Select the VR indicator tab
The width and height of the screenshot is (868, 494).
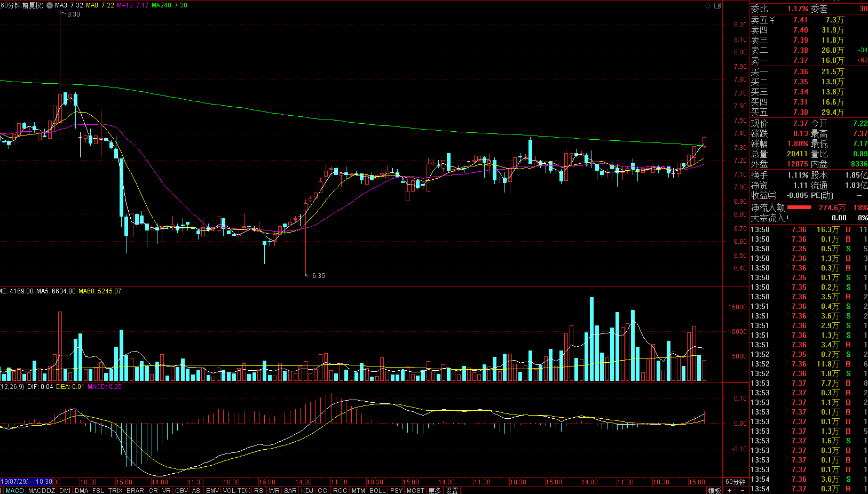tap(166, 490)
